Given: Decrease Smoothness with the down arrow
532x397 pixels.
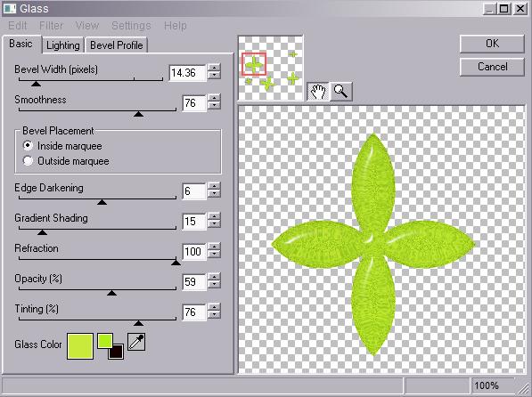Looking at the screenshot, I should tap(215, 106).
